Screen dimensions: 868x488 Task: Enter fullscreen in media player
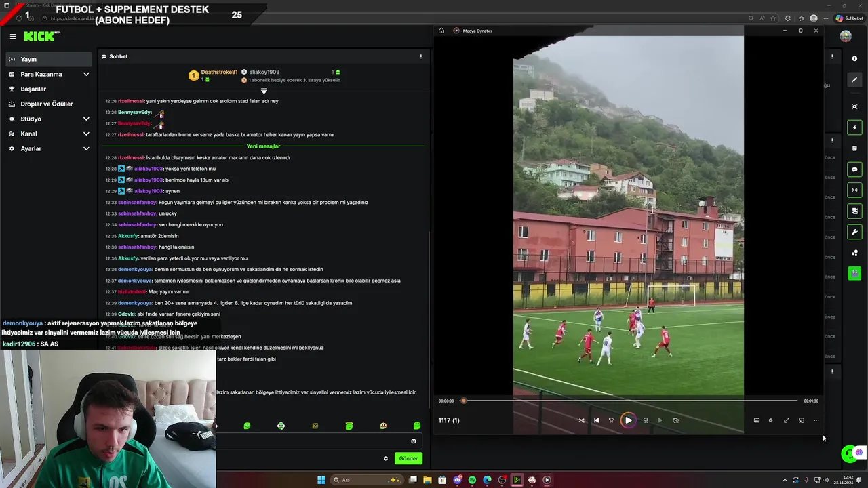[787, 420]
